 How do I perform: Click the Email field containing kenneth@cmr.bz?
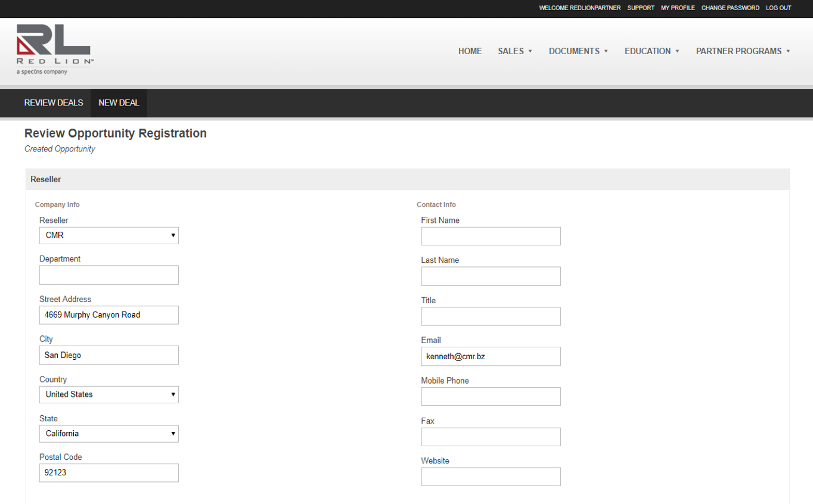[x=491, y=357]
